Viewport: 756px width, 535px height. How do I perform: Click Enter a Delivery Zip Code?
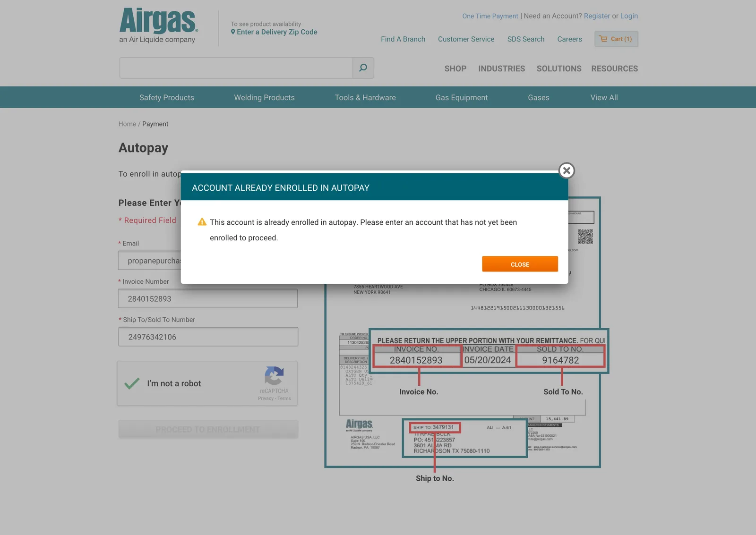274,32
